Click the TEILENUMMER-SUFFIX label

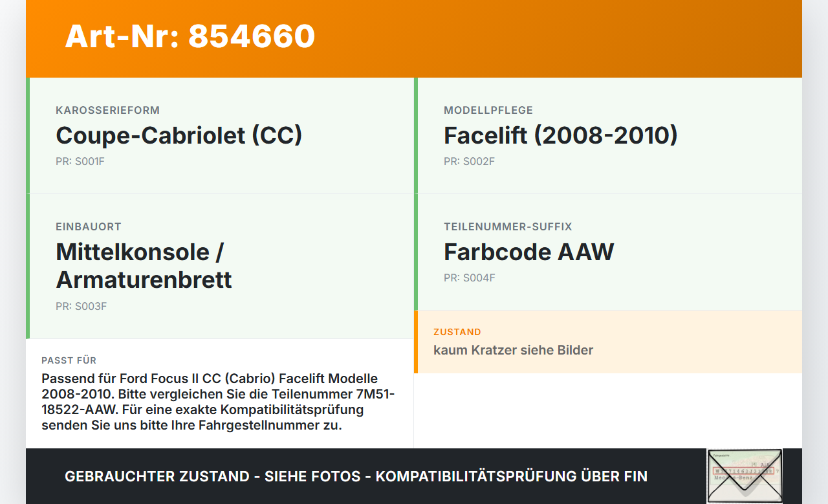tap(508, 226)
